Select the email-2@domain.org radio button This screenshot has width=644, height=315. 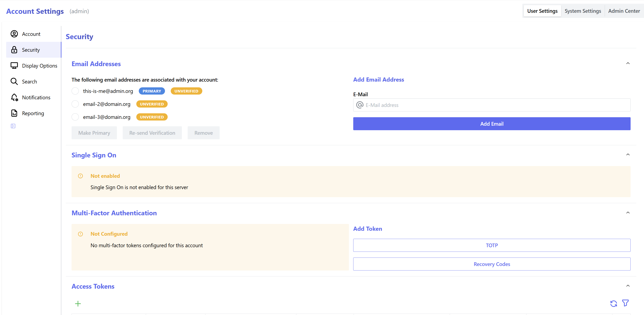click(75, 104)
